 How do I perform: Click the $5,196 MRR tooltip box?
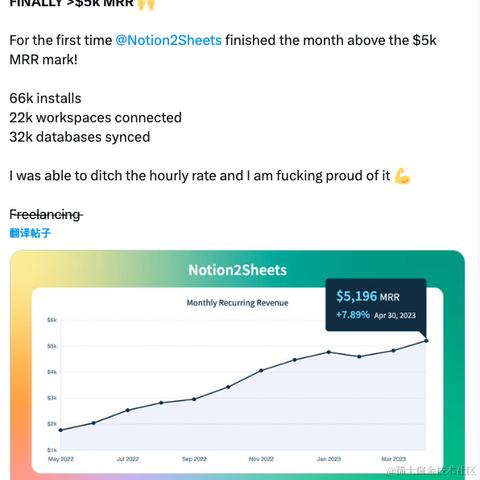[376, 305]
